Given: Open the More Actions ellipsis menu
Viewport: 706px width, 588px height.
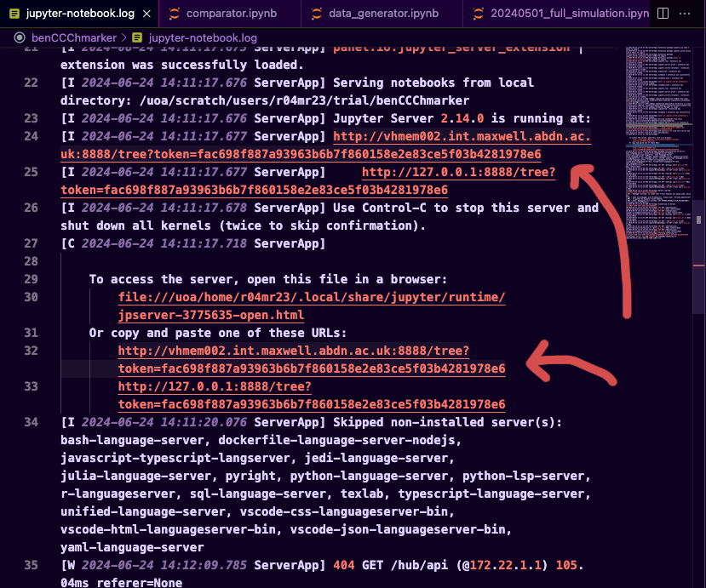Looking at the screenshot, I should click(x=685, y=14).
